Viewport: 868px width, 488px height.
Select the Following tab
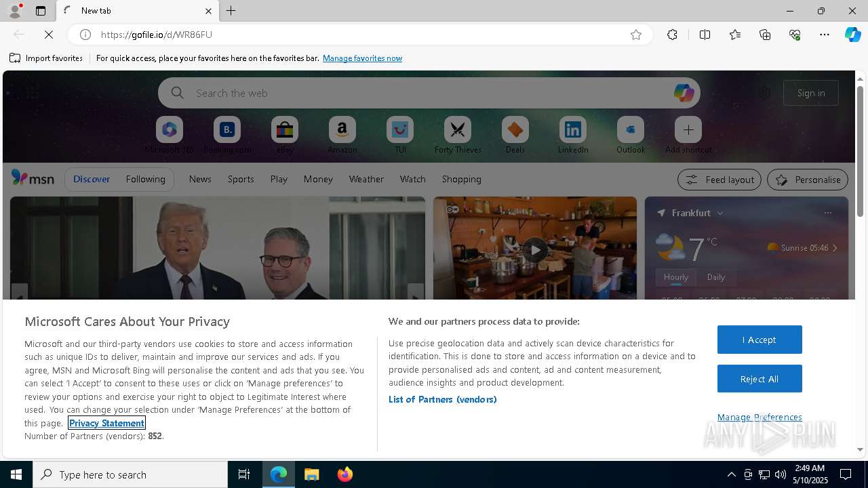coord(146,179)
